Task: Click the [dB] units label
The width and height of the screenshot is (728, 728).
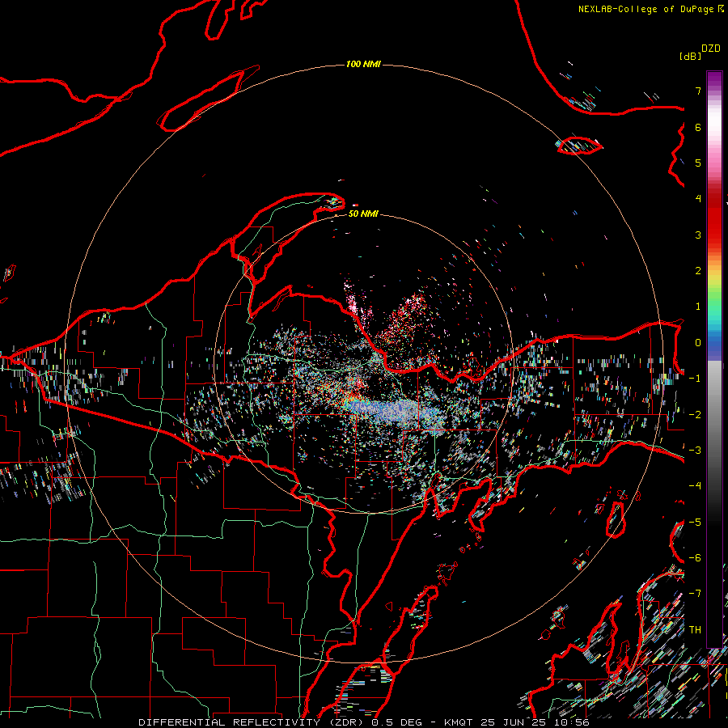Action: [689, 56]
